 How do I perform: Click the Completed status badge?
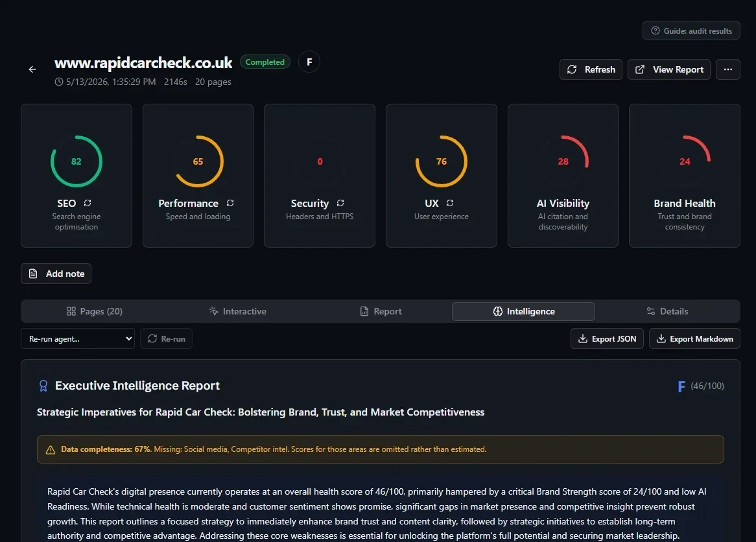pos(265,62)
